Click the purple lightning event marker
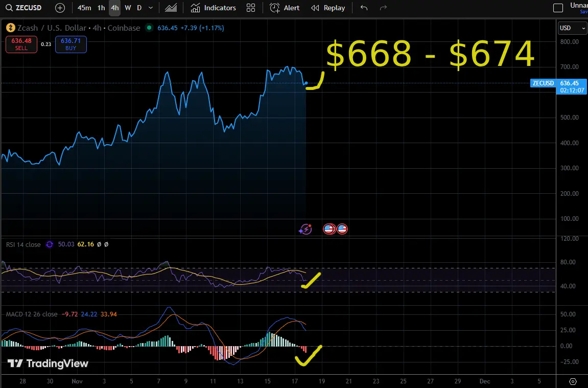 [305, 229]
